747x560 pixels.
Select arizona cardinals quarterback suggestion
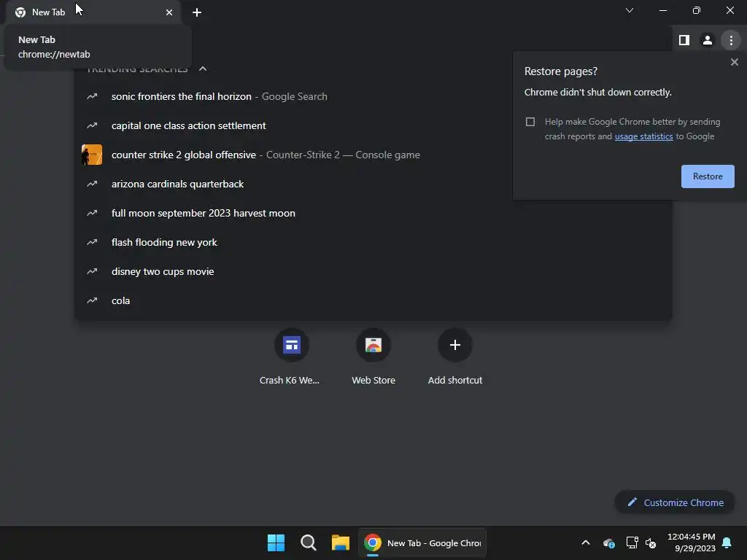pyautogui.click(x=373, y=184)
